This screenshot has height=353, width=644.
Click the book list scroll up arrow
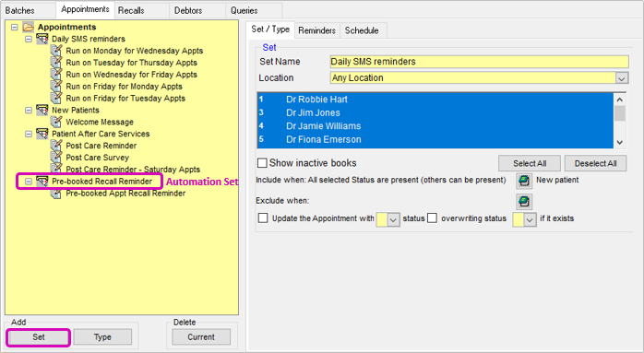(620, 100)
